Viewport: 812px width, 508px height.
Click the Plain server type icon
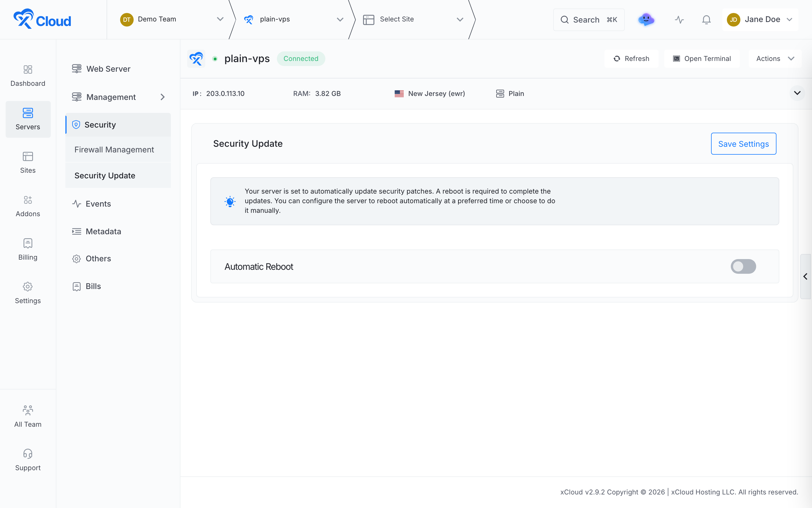coord(500,94)
